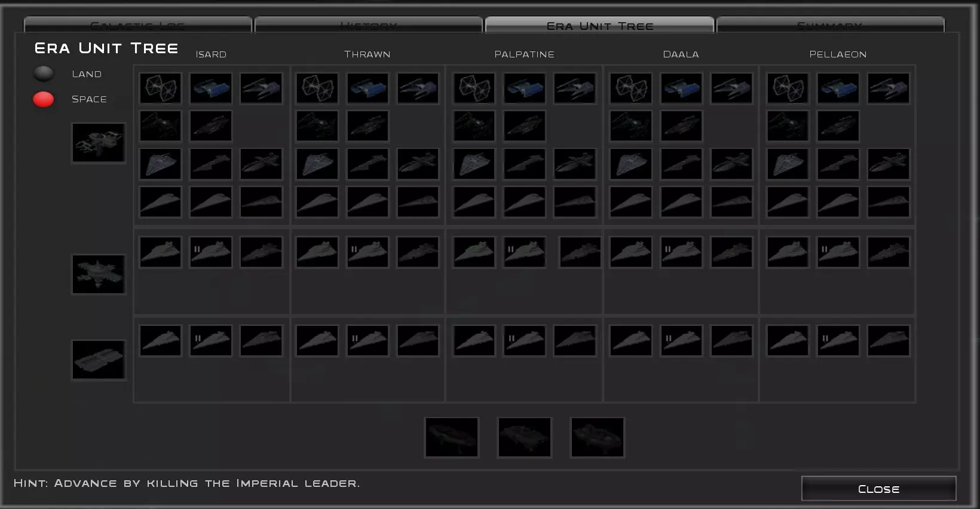Click the right of the three bottom-center icons
The width and height of the screenshot is (980, 509).
coord(598,438)
